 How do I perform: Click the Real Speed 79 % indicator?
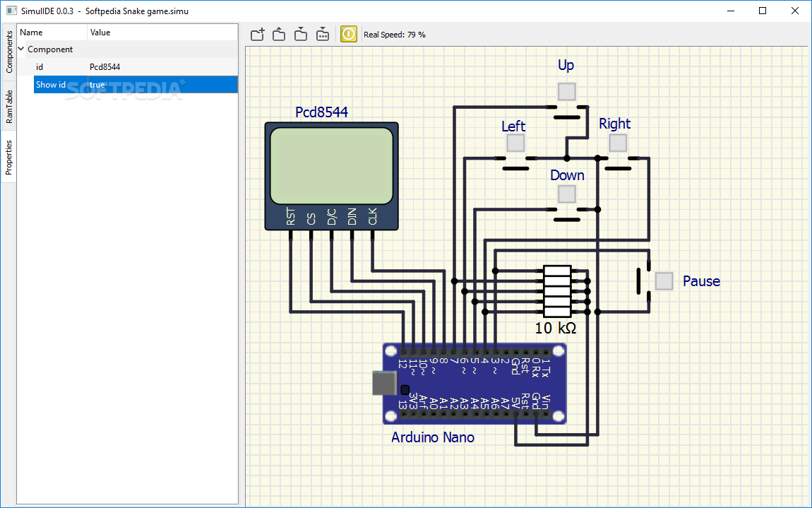[395, 35]
